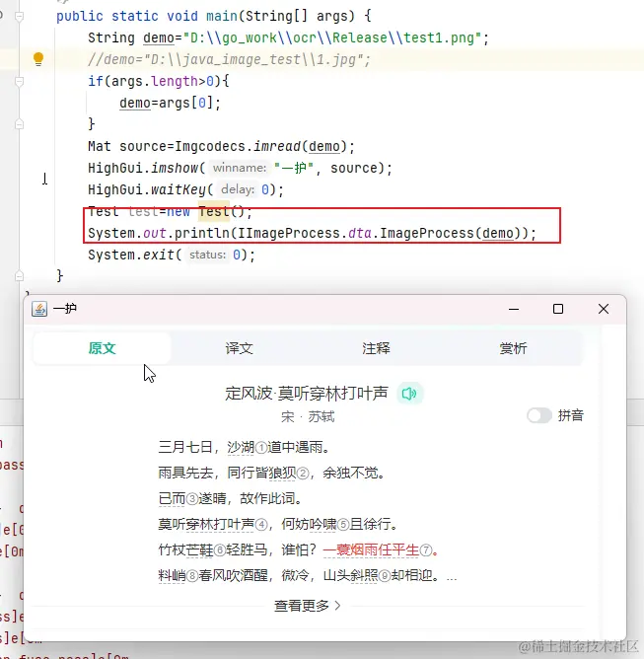Collapse the main method fold marker

point(19,16)
